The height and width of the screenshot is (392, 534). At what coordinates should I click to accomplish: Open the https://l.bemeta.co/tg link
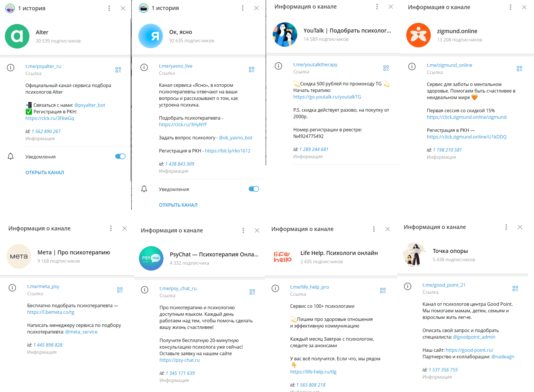[51, 312]
